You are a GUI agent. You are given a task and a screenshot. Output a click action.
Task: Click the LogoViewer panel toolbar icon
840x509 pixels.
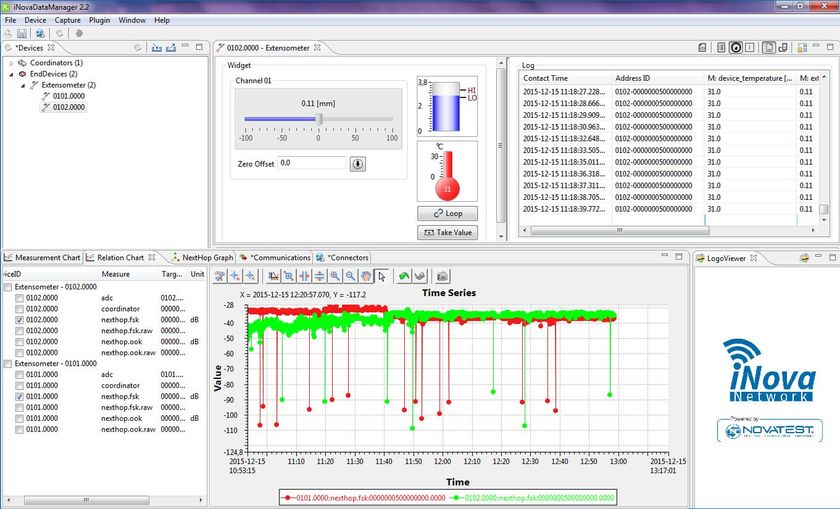[x=804, y=258]
